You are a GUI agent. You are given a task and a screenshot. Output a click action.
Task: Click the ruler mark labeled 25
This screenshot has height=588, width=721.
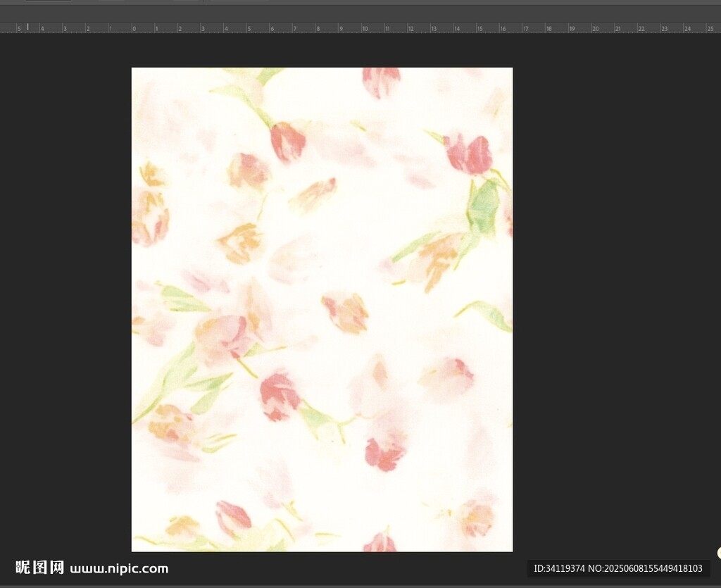(710, 28)
